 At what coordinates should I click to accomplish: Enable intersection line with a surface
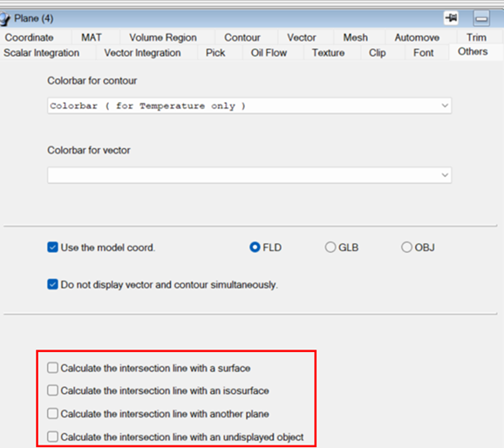52,368
